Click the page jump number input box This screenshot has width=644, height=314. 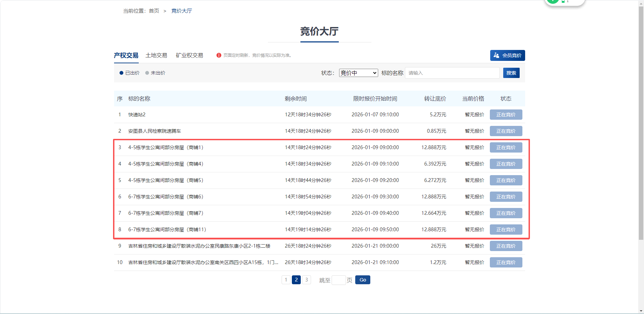[x=338, y=280]
